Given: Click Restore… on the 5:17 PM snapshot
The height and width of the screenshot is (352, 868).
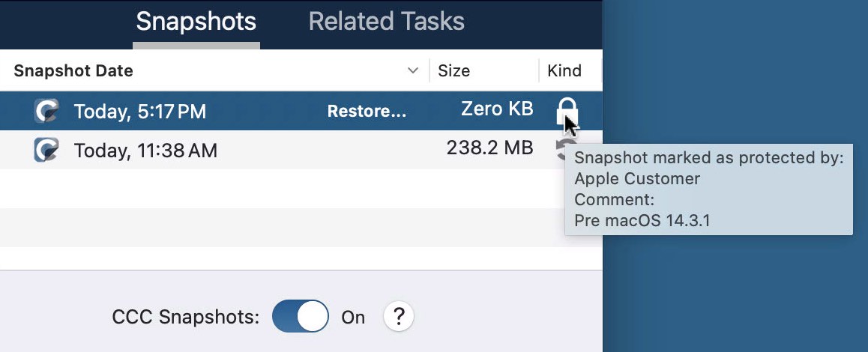Looking at the screenshot, I should pyautogui.click(x=367, y=112).
